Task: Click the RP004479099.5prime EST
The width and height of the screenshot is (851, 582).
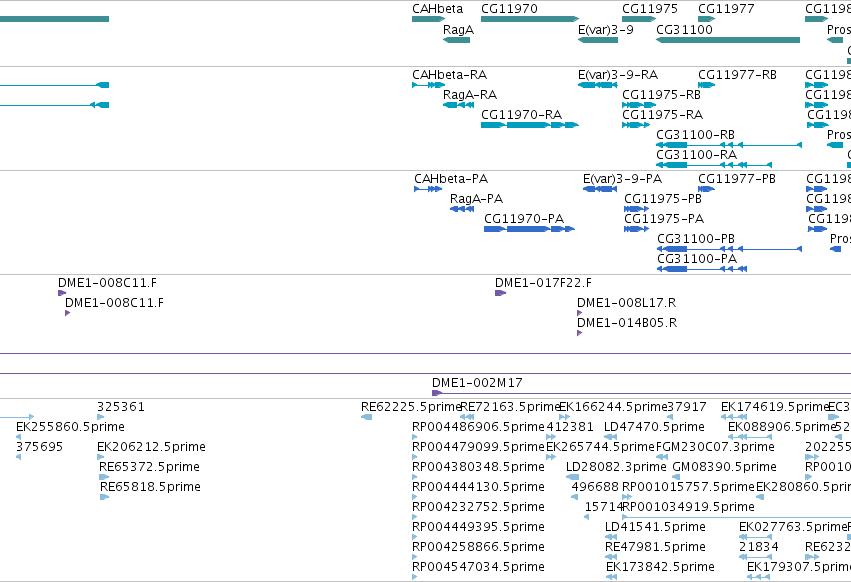Action: 415,457
